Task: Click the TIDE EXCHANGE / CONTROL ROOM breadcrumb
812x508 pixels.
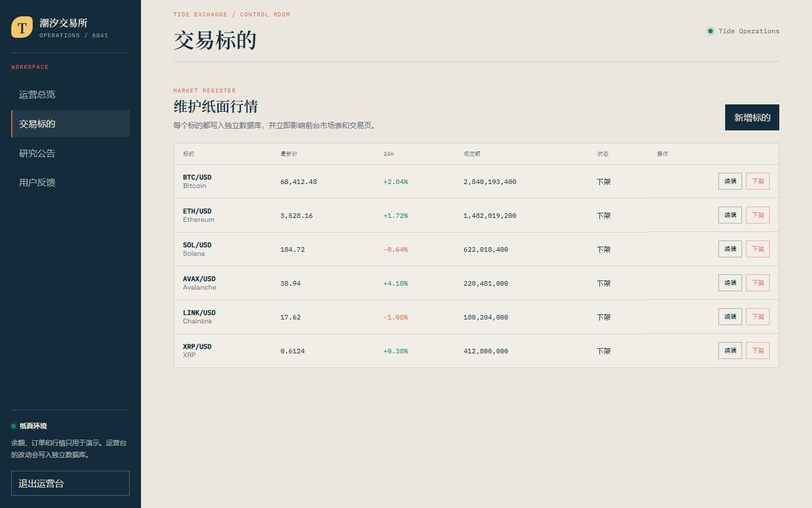Action: click(x=232, y=15)
